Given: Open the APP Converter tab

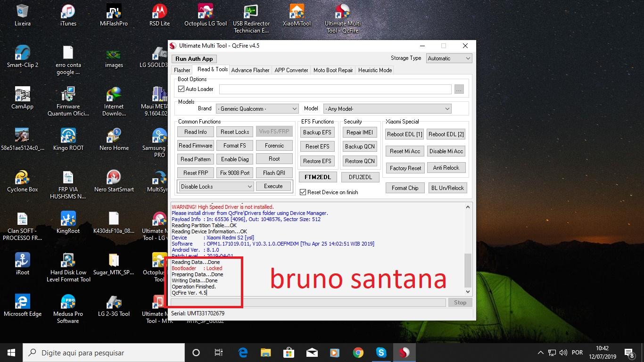Looking at the screenshot, I should (x=291, y=70).
